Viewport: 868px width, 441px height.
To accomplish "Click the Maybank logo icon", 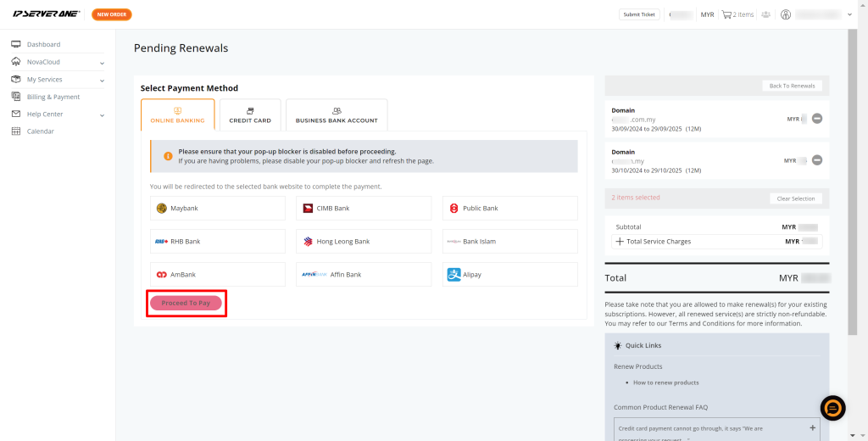I will (x=162, y=209).
